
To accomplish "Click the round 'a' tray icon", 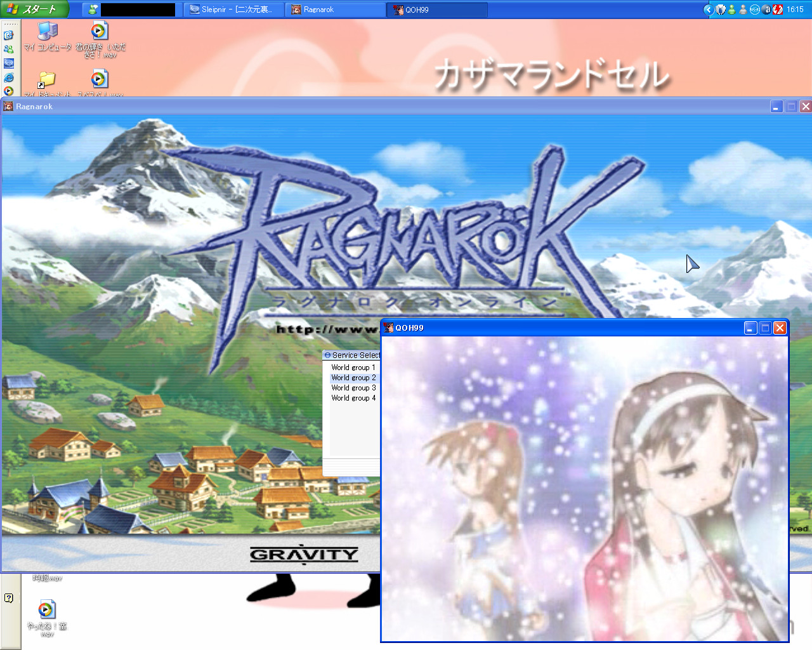I will pyautogui.click(x=766, y=10).
